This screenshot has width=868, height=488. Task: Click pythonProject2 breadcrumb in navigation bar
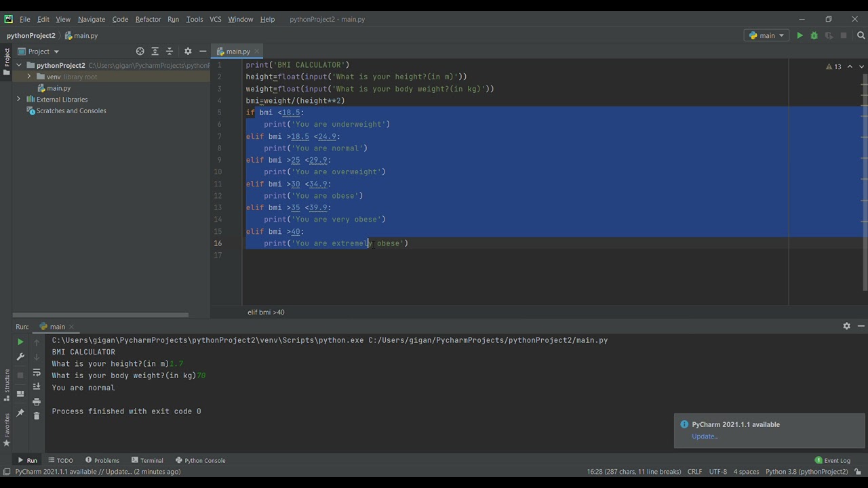click(31, 35)
